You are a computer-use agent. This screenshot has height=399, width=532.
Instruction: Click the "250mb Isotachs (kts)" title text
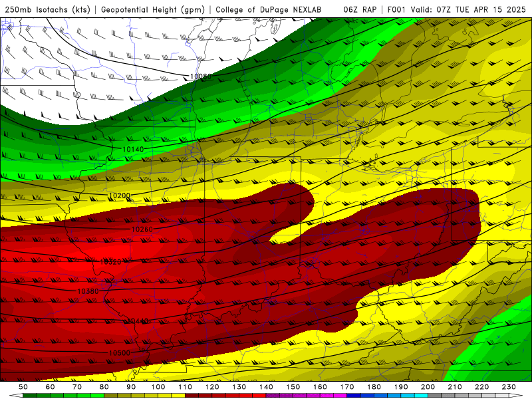coord(47,10)
